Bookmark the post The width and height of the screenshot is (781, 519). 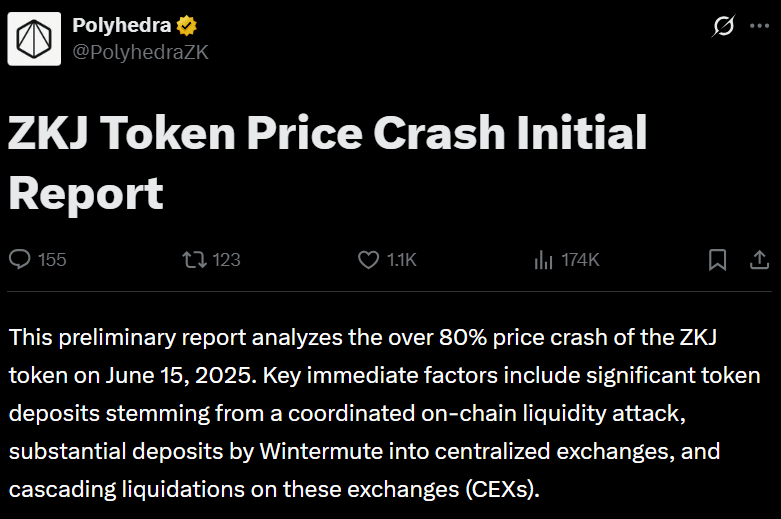point(717,260)
